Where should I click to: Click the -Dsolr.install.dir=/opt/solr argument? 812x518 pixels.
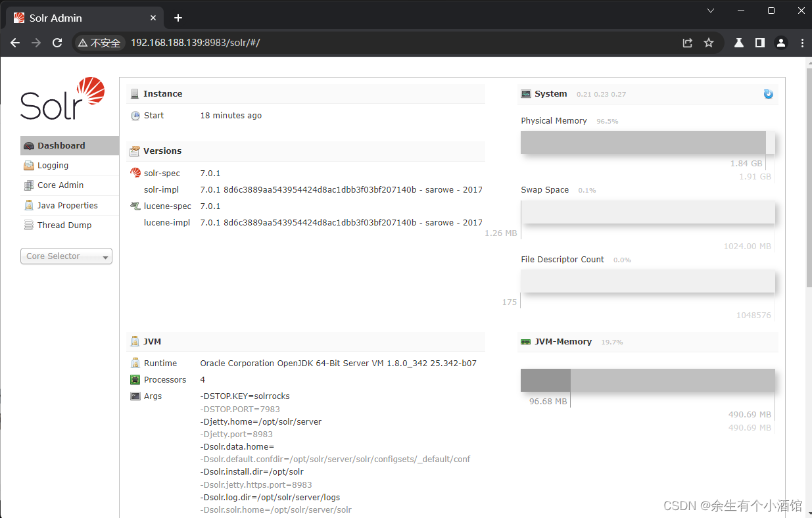point(252,472)
